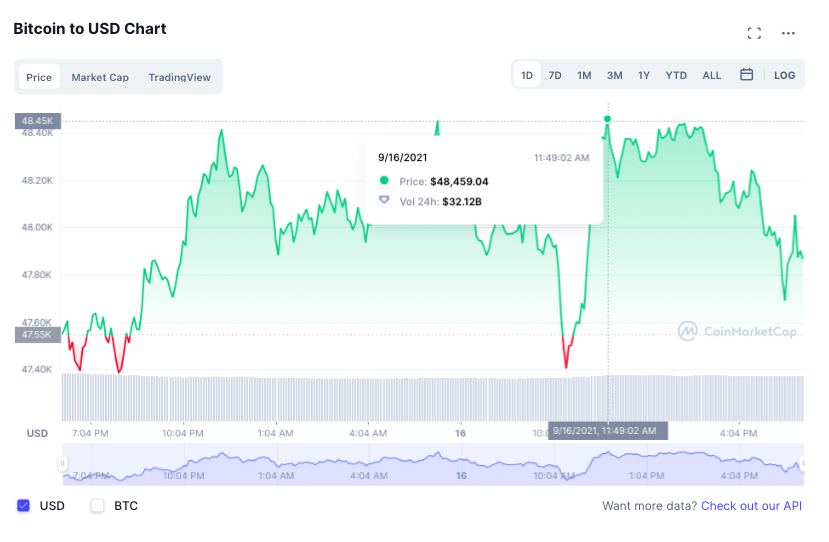
Task: Enable the BTC checkbox
Action: point(98,506)
